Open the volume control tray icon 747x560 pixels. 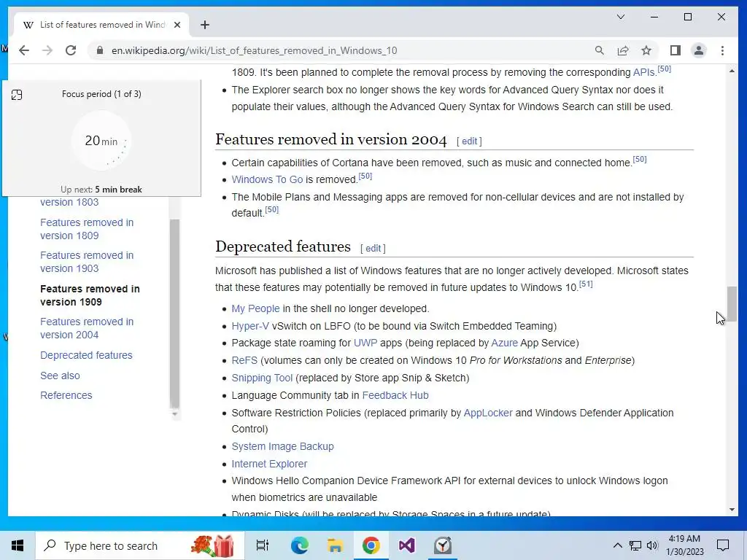[x=652, y=545]
